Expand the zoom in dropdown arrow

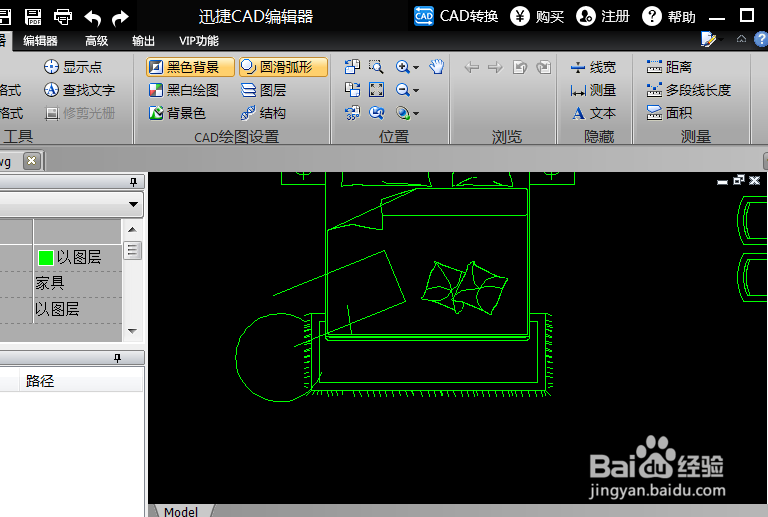(x=416, y=68)
